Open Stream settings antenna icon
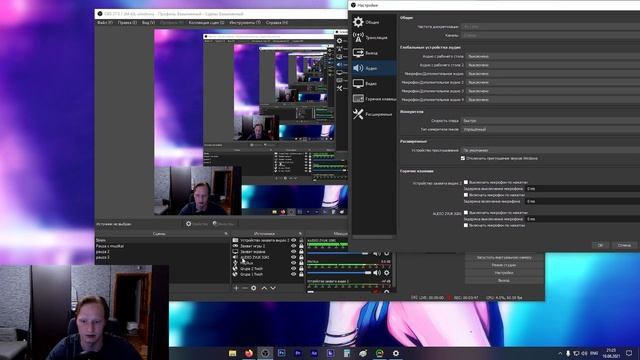 click(x=358, y=37)
